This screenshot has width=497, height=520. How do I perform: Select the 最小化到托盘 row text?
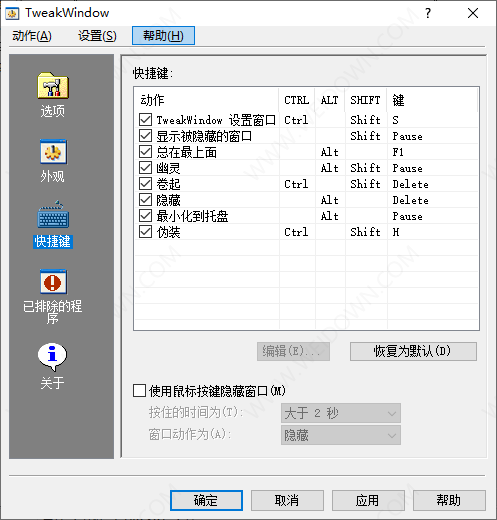[x=192, y=216]
